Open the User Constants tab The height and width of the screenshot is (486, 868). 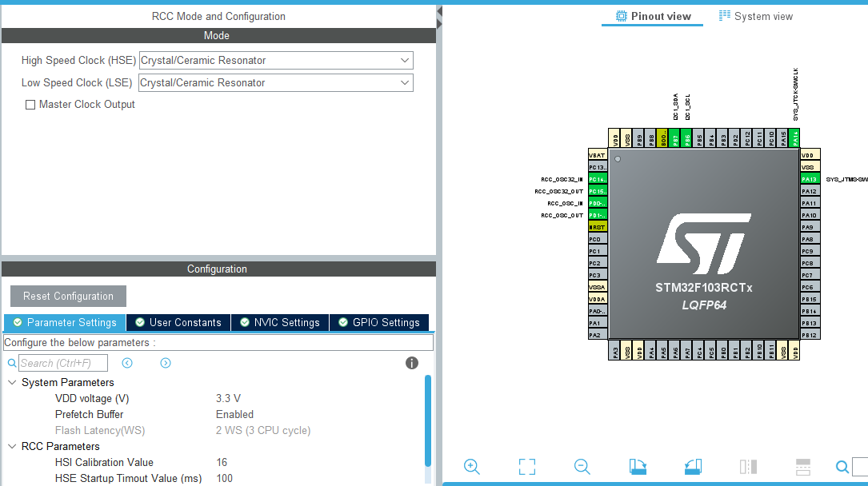178,322
